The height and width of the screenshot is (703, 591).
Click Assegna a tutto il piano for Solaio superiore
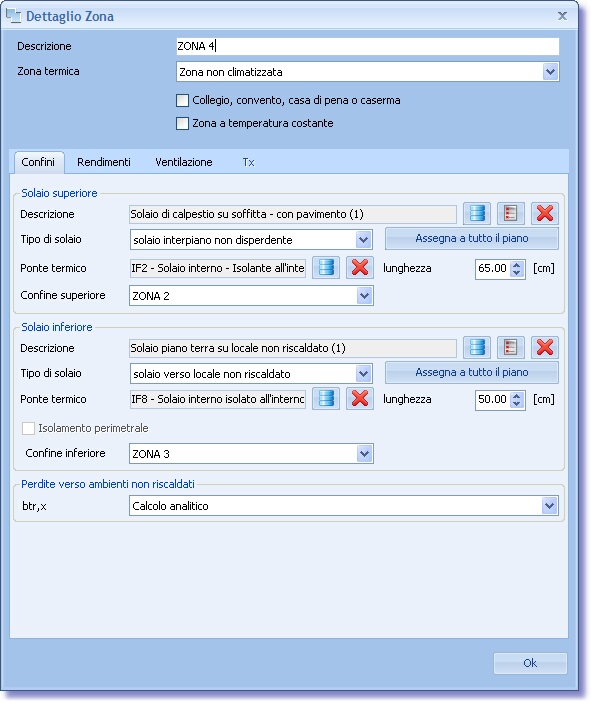pos(472,238)
